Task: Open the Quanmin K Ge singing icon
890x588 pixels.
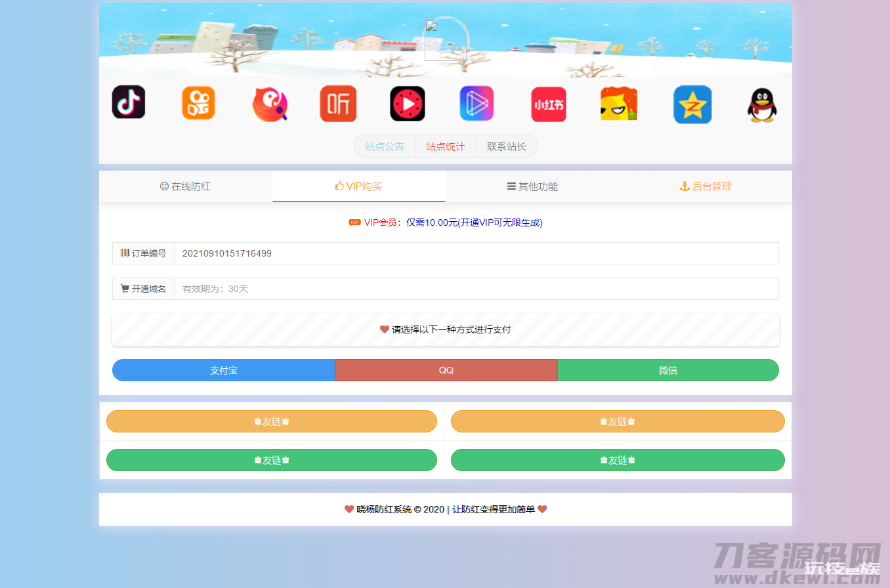Action: [x=269, y=104]
